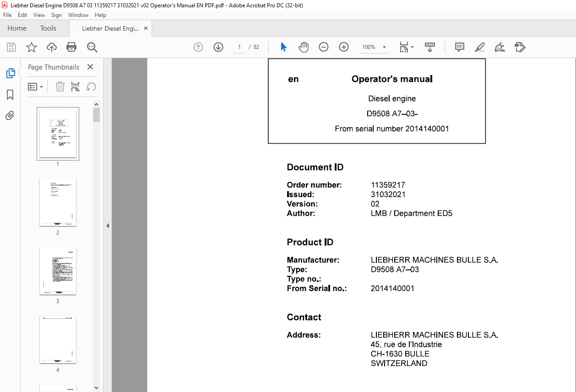The image size is (576, 392).
Task: Open thumbnails options dropdown menu
Action: pyautogui.click(x=36, y=86)
